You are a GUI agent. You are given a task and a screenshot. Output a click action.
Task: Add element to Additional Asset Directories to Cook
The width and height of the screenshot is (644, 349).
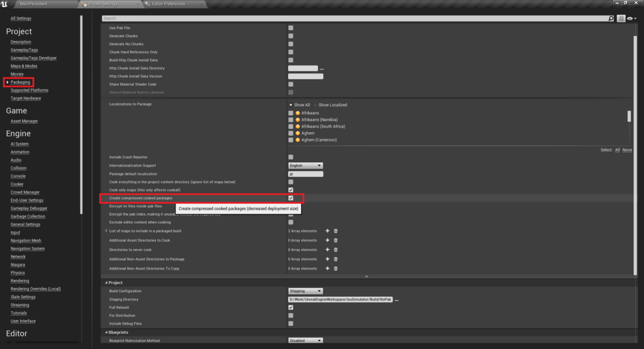tap(327, 241)
